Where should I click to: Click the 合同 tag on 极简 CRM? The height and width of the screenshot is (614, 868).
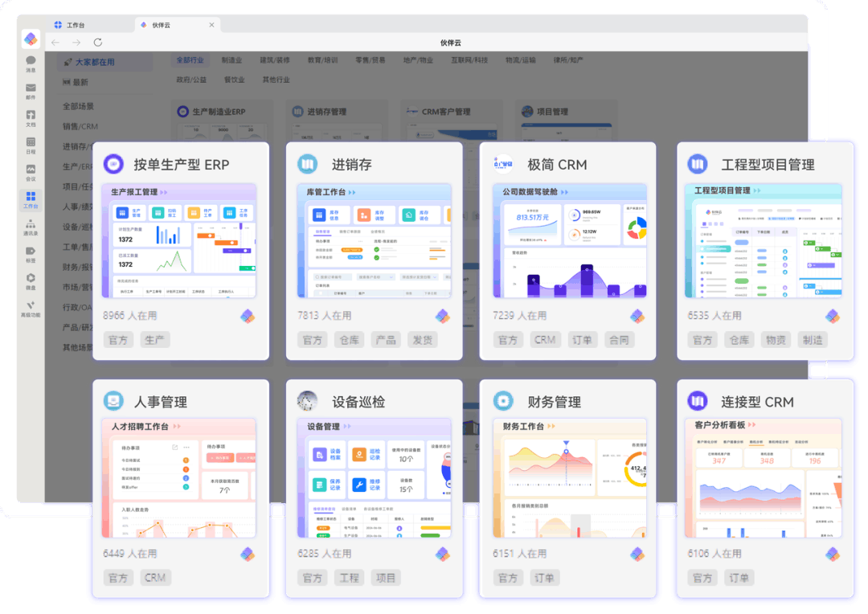click(618, 340)
